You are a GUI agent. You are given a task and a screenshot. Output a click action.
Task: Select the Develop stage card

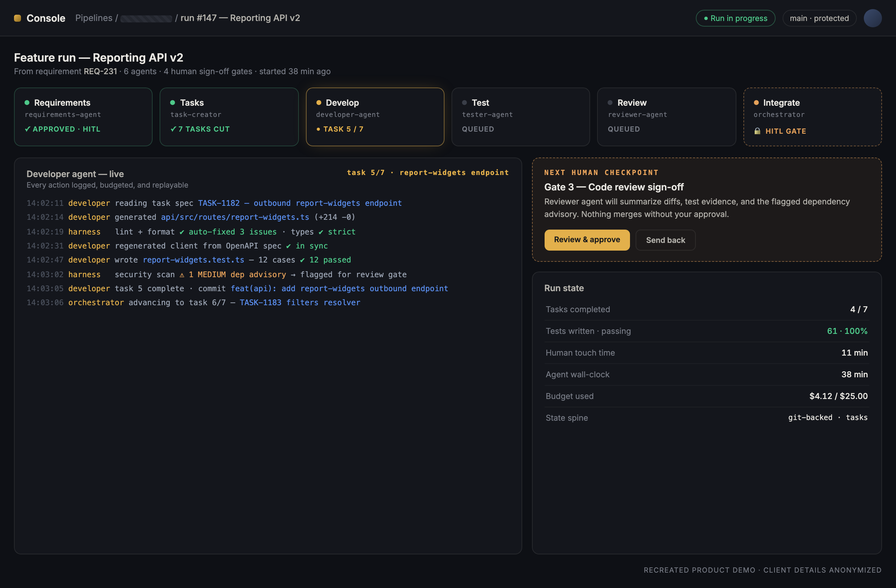375,117
